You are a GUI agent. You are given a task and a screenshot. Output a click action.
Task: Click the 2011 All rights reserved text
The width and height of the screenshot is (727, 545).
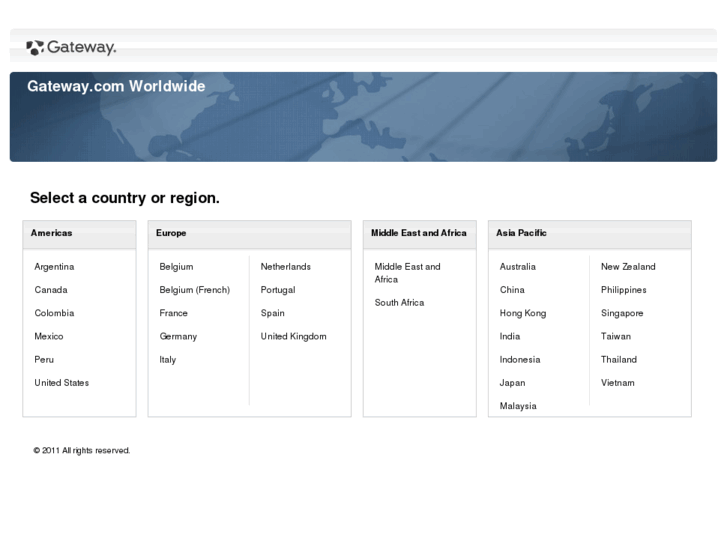tap(82, 450)
